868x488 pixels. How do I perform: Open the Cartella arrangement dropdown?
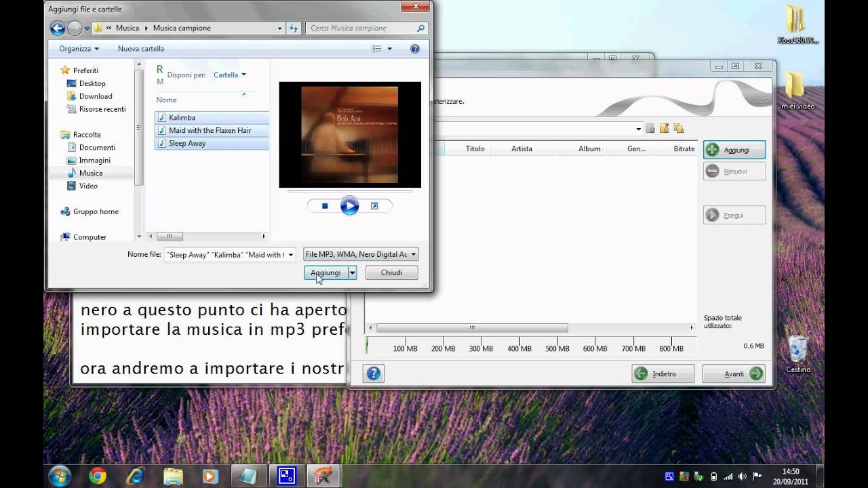[230, 75]
